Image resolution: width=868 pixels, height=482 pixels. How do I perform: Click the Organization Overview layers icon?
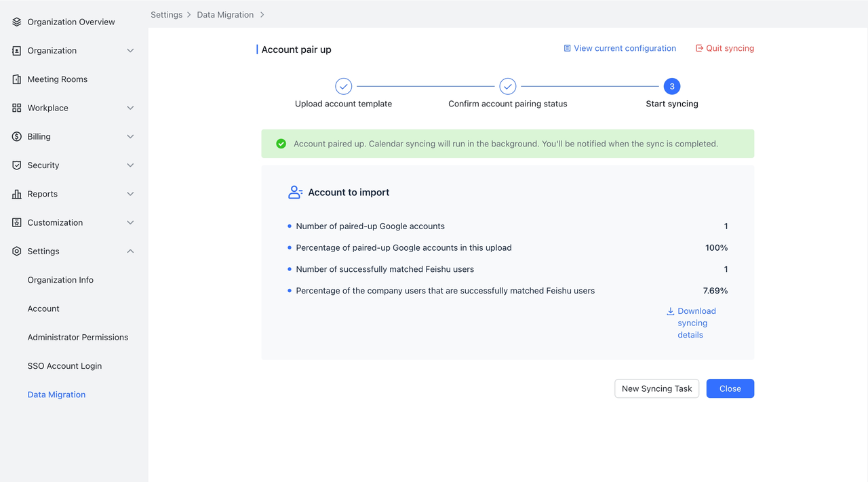[17, 22]
